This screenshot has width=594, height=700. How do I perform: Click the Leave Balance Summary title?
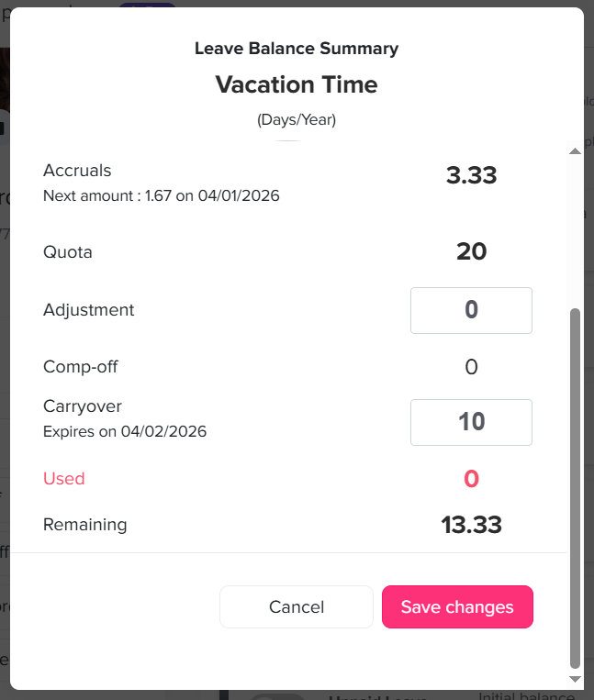tap(297, 49)
